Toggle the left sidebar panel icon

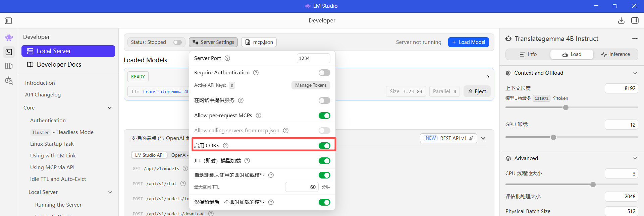point(8,21)
